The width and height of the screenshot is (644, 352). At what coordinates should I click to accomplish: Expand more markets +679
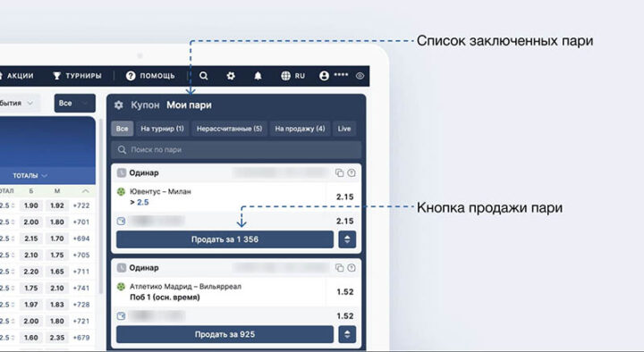pos(80,338)
